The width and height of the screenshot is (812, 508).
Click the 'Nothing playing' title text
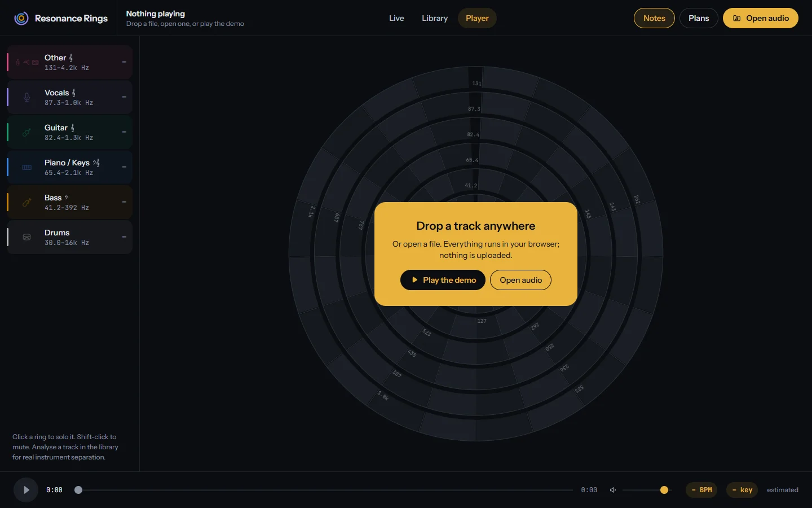156,14
